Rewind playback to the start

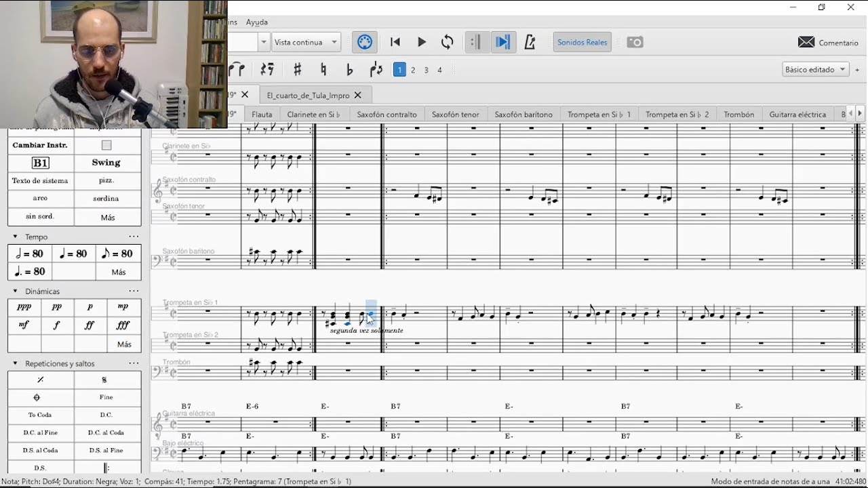(x=395, y=42)
